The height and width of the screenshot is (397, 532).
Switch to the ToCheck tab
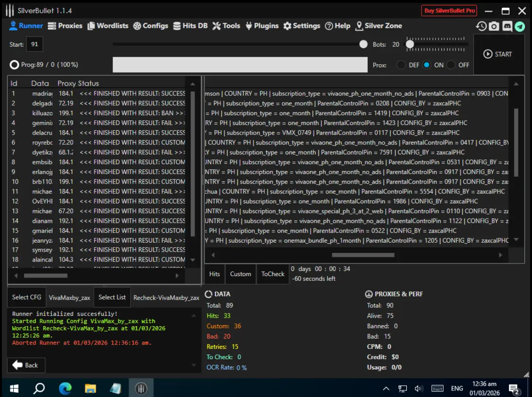pos(273,274)
